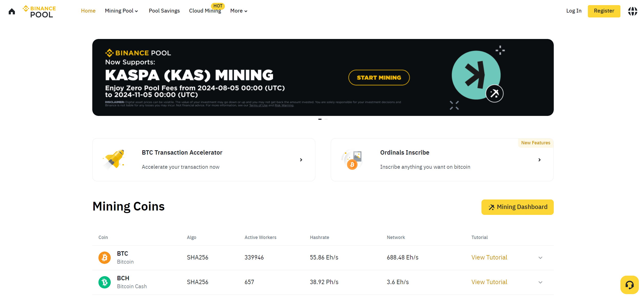View Tutorial for BCH
The height and width of the screenshot is (300, 644).
coord(489,282)
